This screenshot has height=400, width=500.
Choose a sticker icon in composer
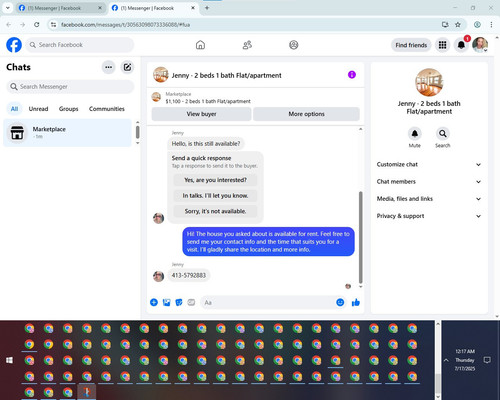click(x=179, y=302)
